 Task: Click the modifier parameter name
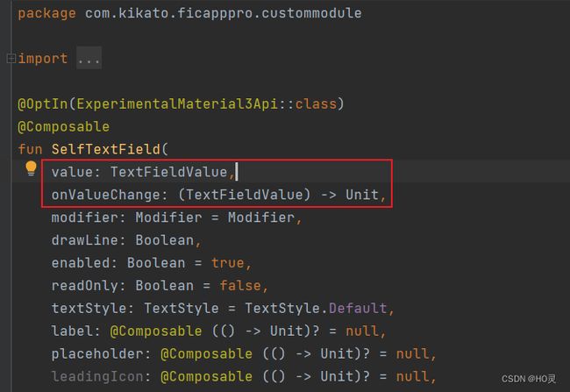(85, 217)
